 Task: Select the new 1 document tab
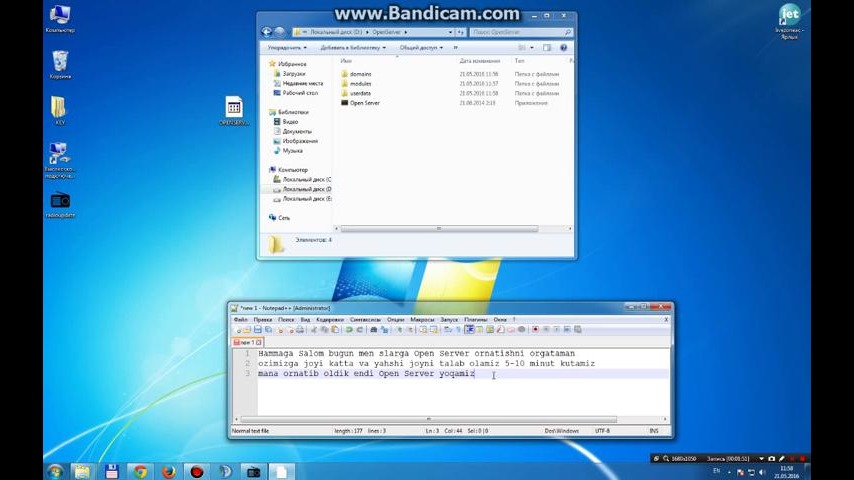tap(248, 342)
